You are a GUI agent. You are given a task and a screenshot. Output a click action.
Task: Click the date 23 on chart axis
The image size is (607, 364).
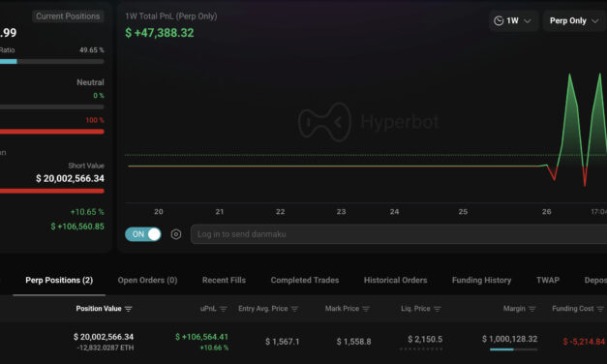point(341,212)
